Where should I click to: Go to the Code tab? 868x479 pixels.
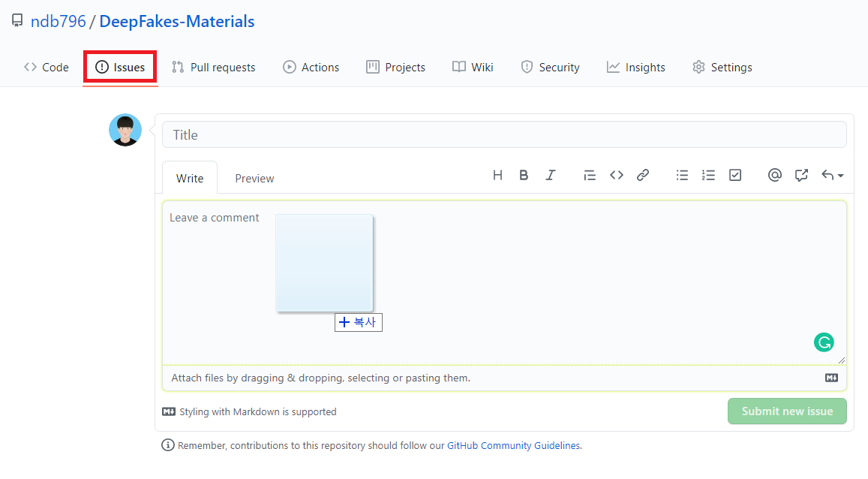47,68
